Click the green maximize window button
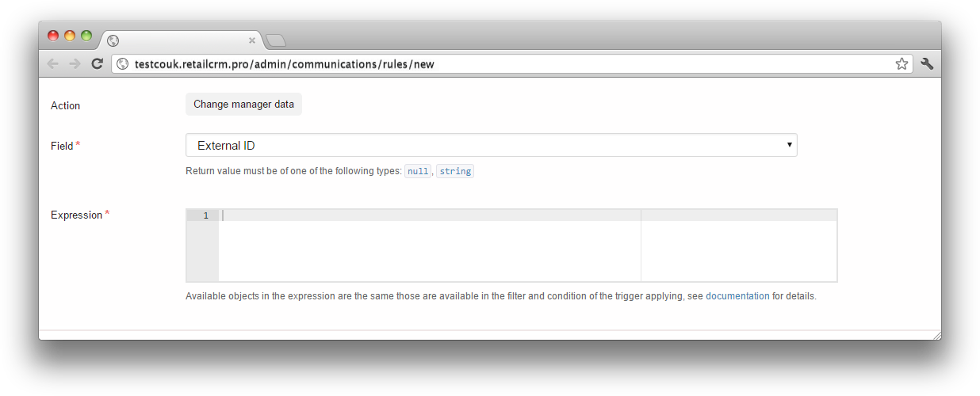The width and height of the screenshot is (980, 396). tap(86, 36)
